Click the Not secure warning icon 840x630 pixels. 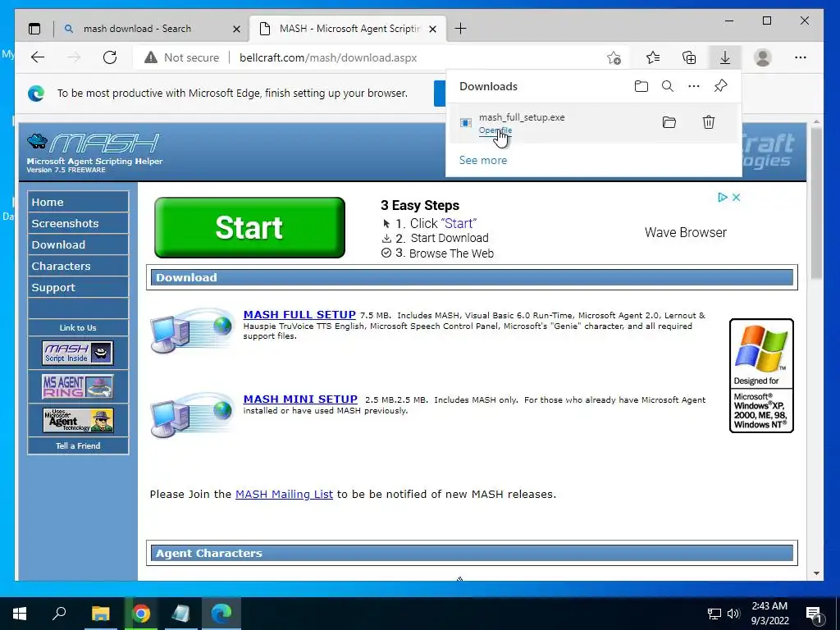[151, 57]
